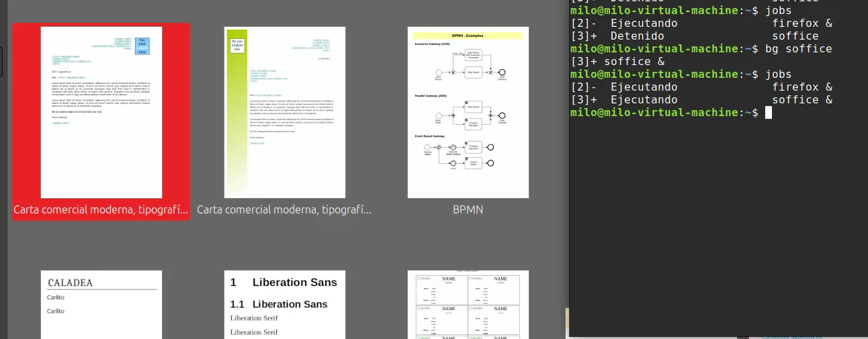Focus the terminal at the blinking cursor
868x339 pixels.
tap(769, 112)
